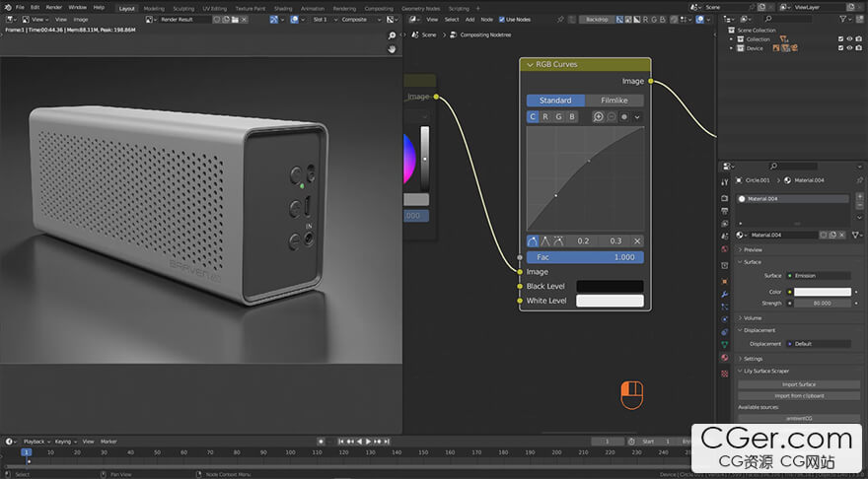Click the Fac 1.000 slider

click(x=585, y=257)
